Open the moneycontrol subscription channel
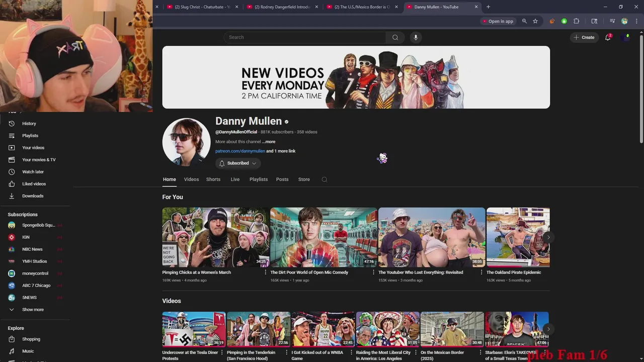644x362 pixels. (x=35, y=274)
